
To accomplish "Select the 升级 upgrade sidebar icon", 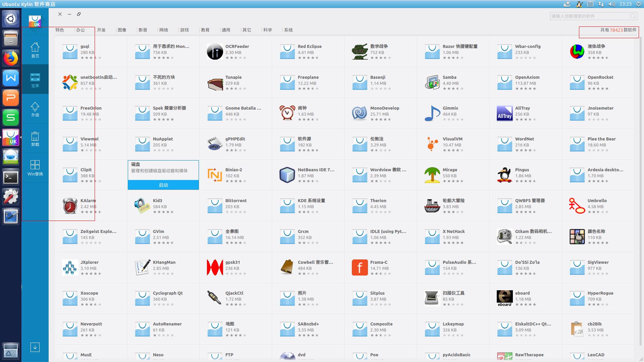I will tap(35, 109).
